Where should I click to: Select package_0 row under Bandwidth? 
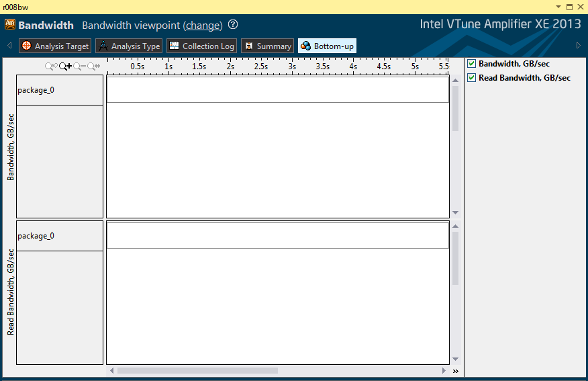(x=60, y=90)
